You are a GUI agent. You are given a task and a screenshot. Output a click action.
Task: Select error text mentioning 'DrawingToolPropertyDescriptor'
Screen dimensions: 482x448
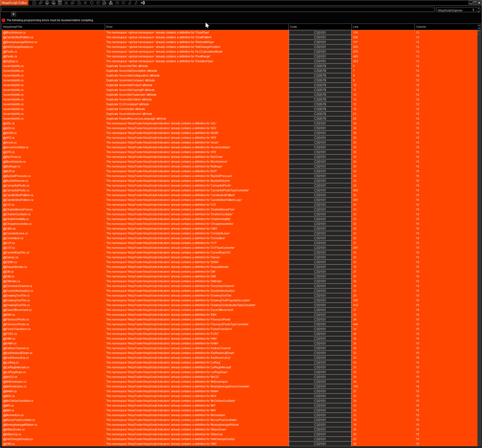pos(178,301)
